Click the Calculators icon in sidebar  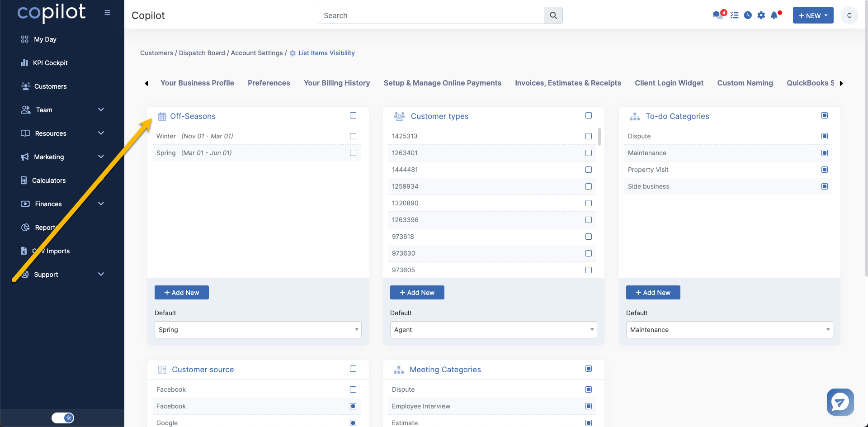[x=24, y=180]
